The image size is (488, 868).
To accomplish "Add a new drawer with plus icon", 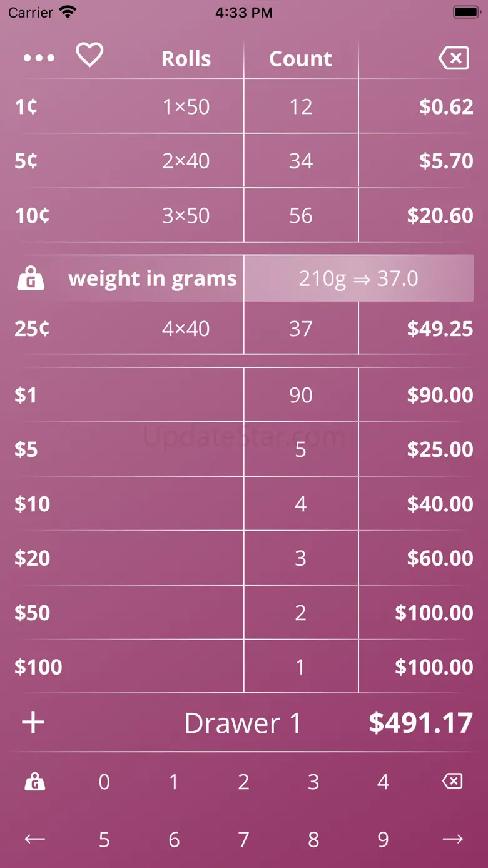I will (33, 723).
